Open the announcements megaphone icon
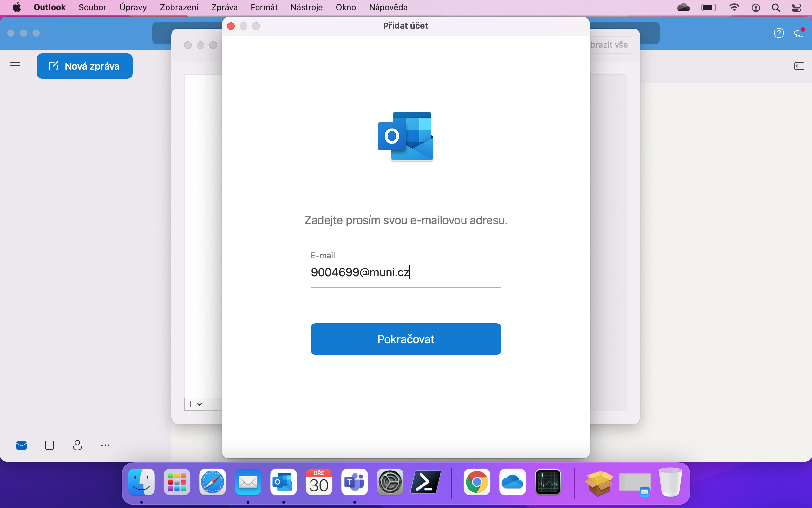The height and width of the screenshot is (508, 812). pyautogui.click(x=799, y=33)
